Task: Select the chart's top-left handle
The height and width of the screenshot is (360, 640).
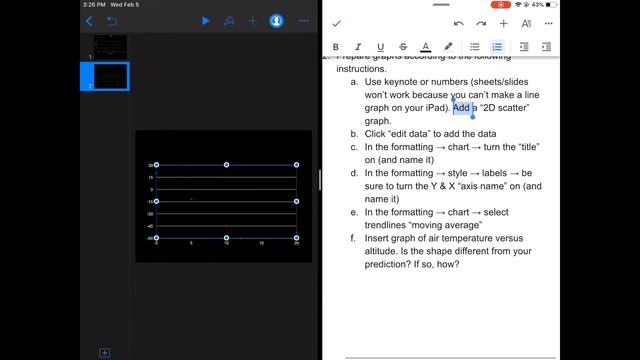Action: [156, 165]
